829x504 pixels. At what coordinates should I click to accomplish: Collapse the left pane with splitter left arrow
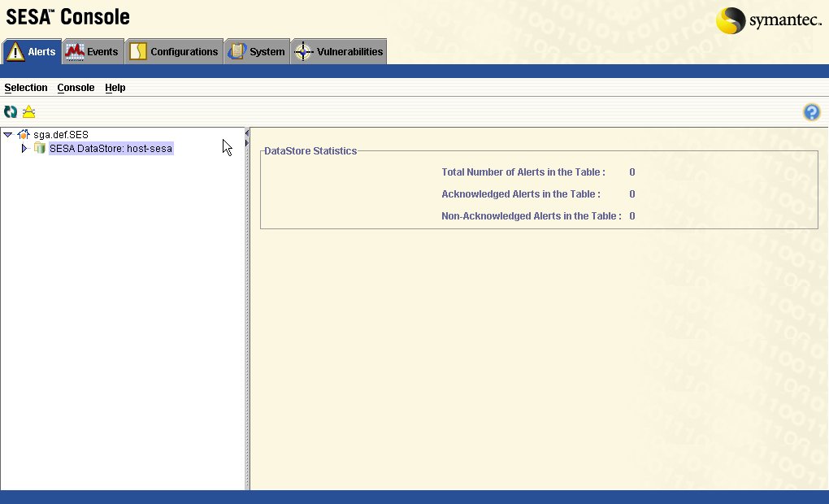click(247, 133)
